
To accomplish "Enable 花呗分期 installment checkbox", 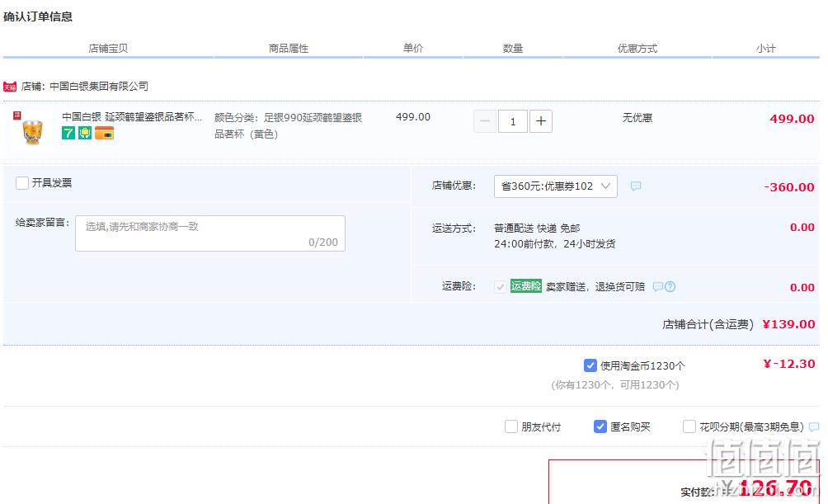I will 689,426.
